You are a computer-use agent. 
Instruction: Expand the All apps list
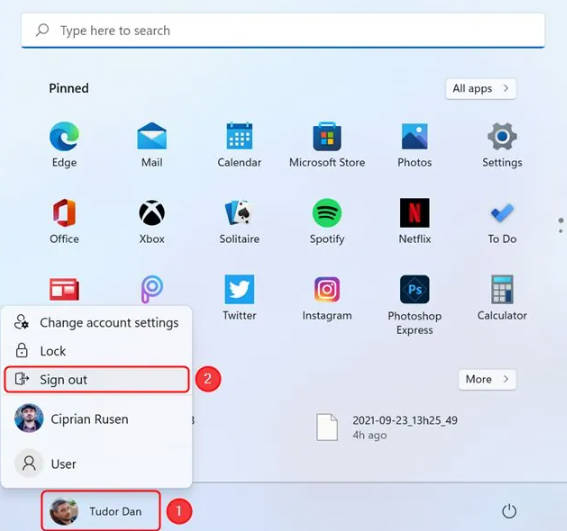481,88
